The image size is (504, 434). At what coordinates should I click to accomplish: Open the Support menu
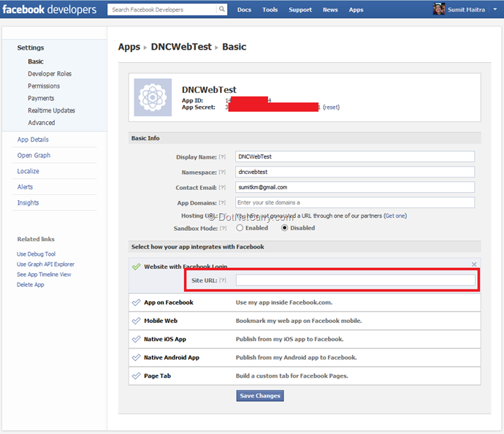(300, 9)
